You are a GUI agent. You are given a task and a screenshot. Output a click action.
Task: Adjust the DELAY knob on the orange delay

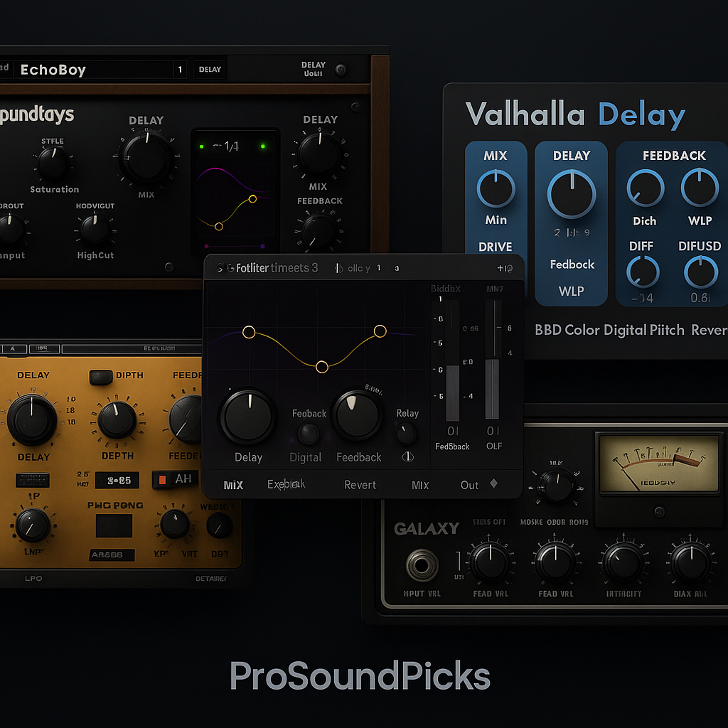(x=31, y=419)
